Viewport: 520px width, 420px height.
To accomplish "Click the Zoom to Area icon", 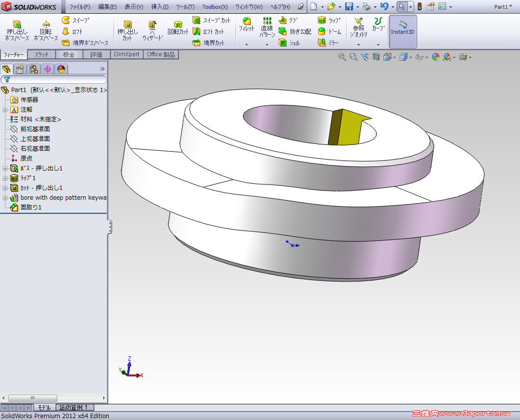I will point(353,57).
